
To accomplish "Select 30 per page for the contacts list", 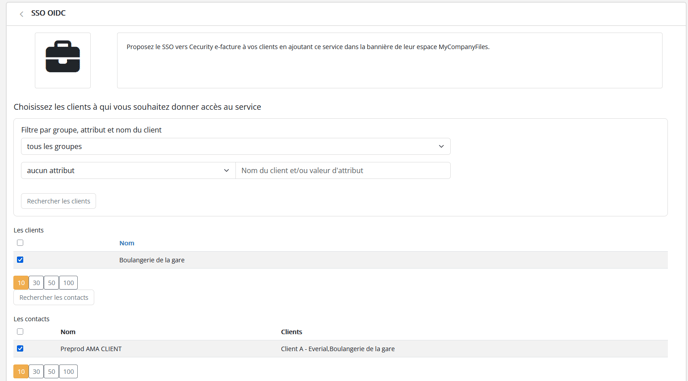I will coord(36,371).
